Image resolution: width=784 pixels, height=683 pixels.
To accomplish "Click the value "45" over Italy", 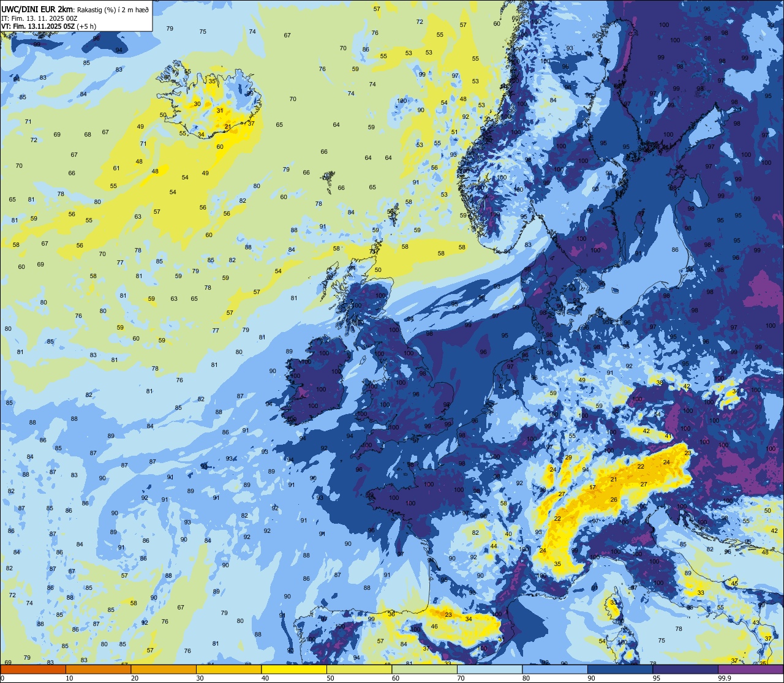I will tap(734, 583).
